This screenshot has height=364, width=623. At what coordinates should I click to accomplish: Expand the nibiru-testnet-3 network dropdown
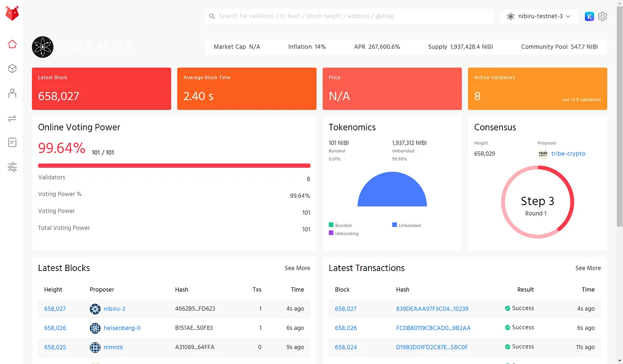point(539,16)
